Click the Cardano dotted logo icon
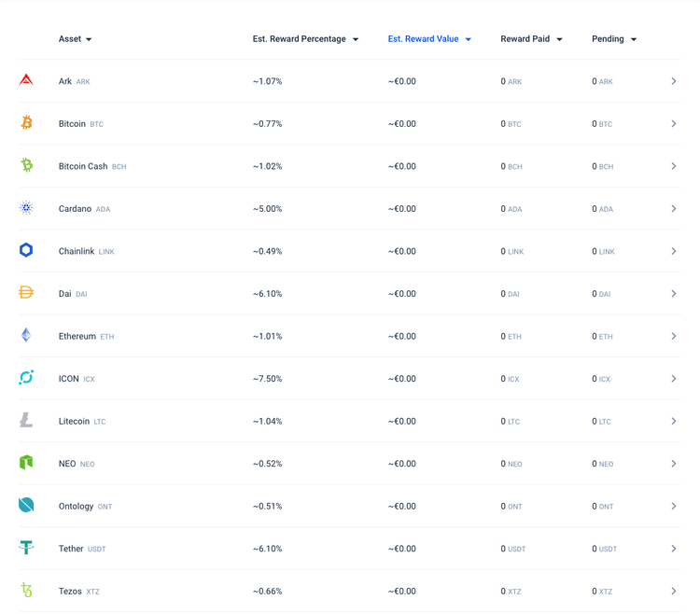Image resolution: width=700 pixels, height=614 pixels. point(26,207)
